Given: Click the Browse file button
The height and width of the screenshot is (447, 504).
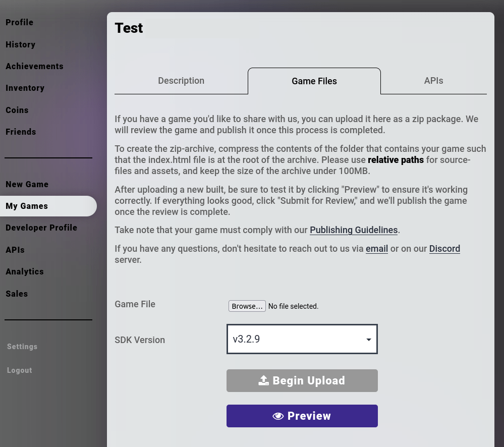Looking at the screenshot, I should [247, 306].
